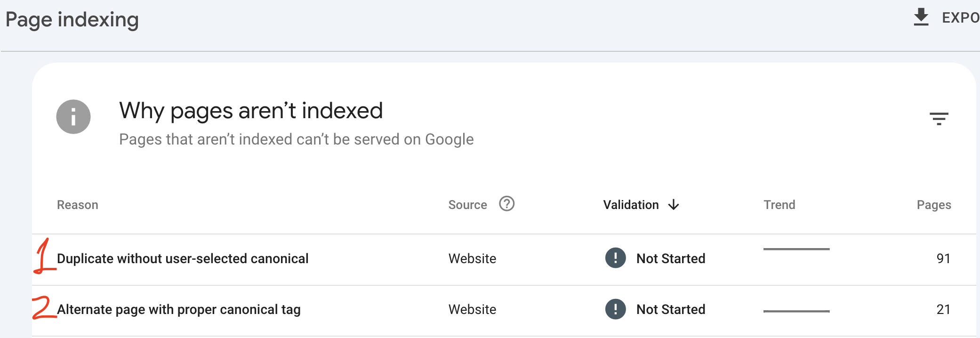The image size is (980, 338).
Task: Sort by the Reason column header
Action: (x=78, y=205)
